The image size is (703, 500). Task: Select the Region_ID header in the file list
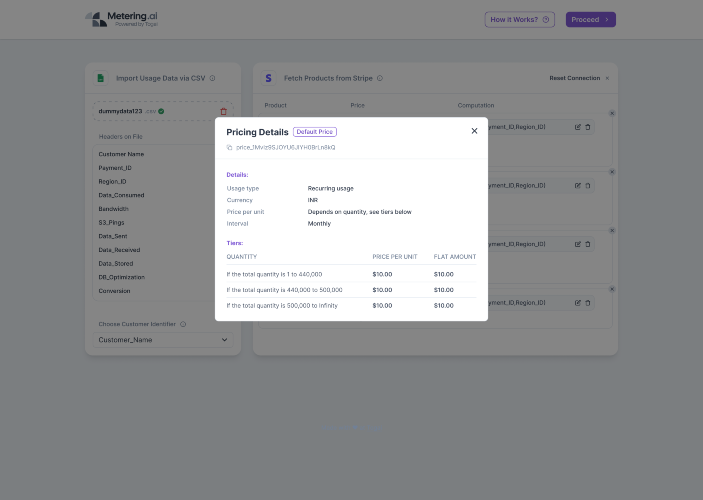(x=112, y=182)
